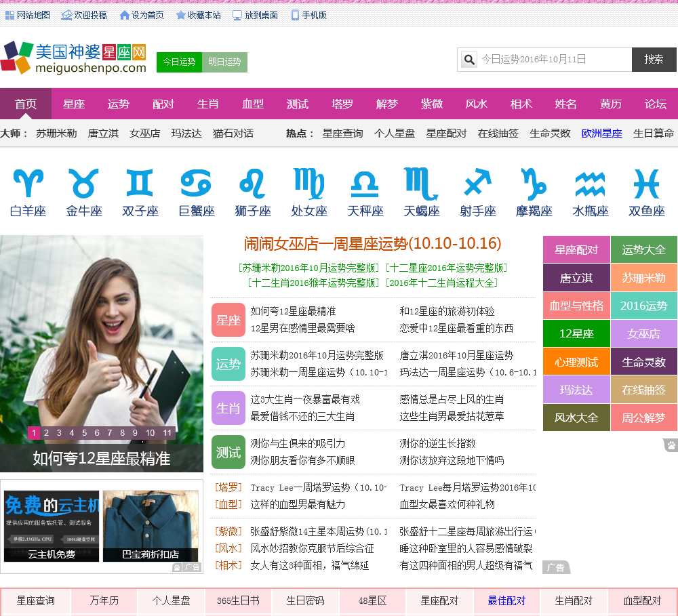Jump to slide 5 in image carousel
This screenshot has width=678, height=616.
84,433
